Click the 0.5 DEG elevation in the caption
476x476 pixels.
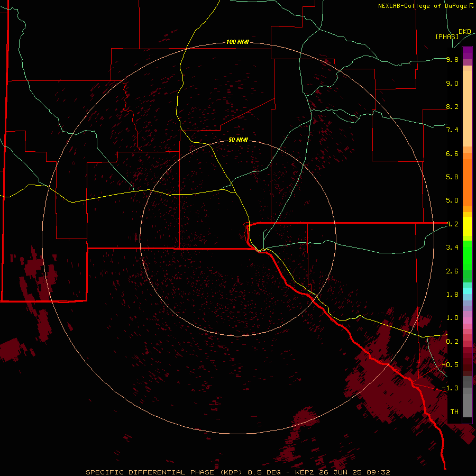265,472
